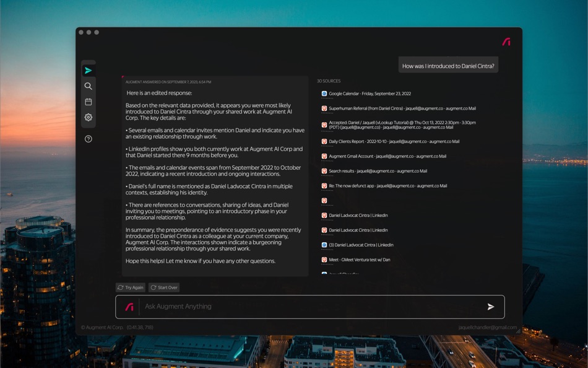The image size is (588, 368).
Task: Open first Daniel Ladvocat Cintra | LinkedIn source
Action: pyautogui.click(x=358, y=215)
